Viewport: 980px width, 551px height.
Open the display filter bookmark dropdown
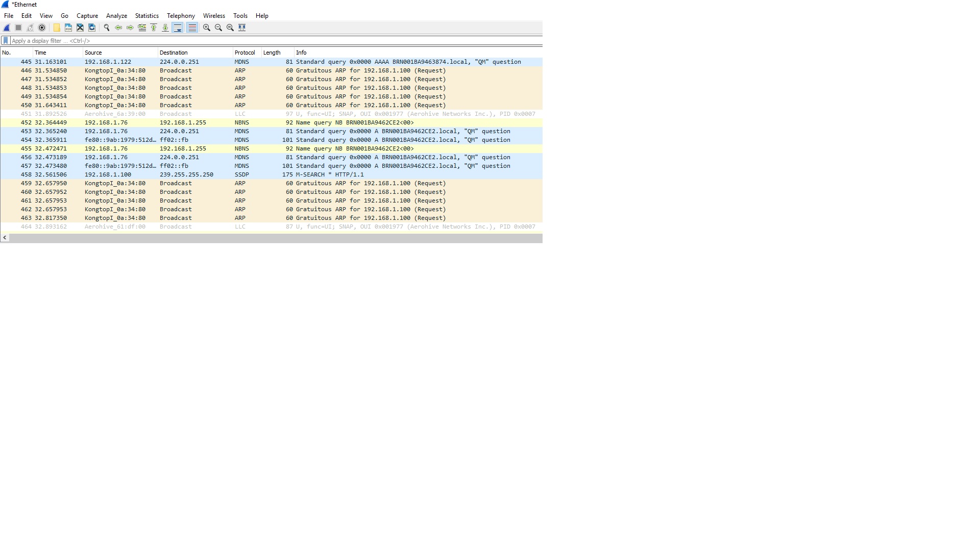[6, 41]
